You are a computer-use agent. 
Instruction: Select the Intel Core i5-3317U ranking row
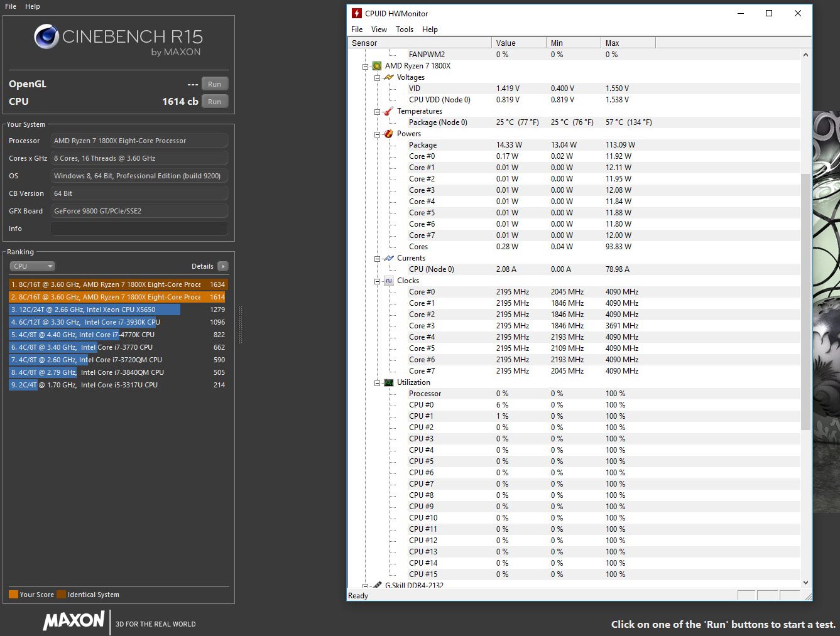tap(117, 385)
